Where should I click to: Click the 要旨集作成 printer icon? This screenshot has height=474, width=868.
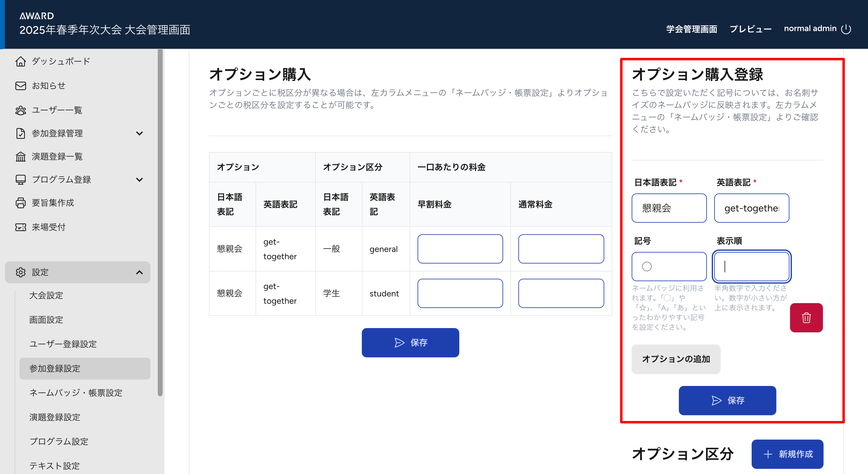(x=20, y=203)
